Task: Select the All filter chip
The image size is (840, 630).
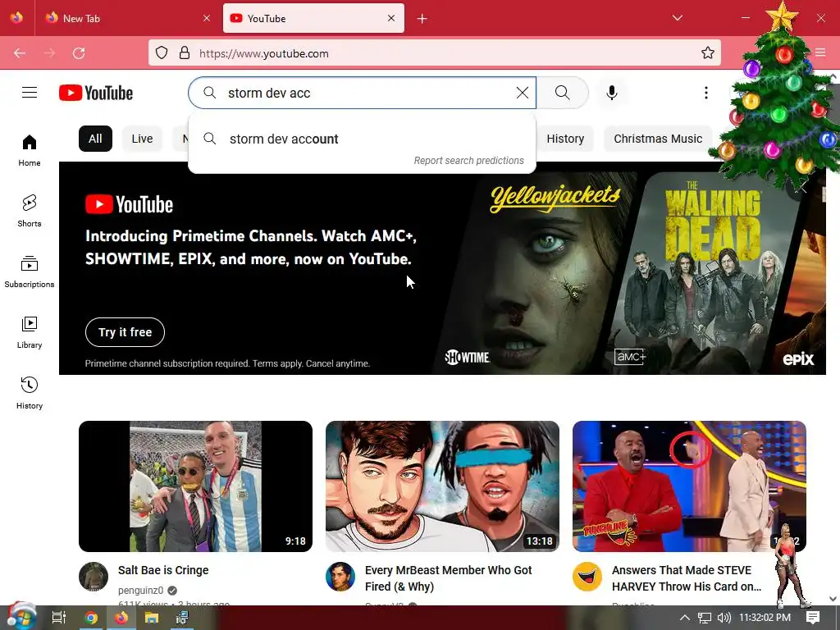Action: 95,139
